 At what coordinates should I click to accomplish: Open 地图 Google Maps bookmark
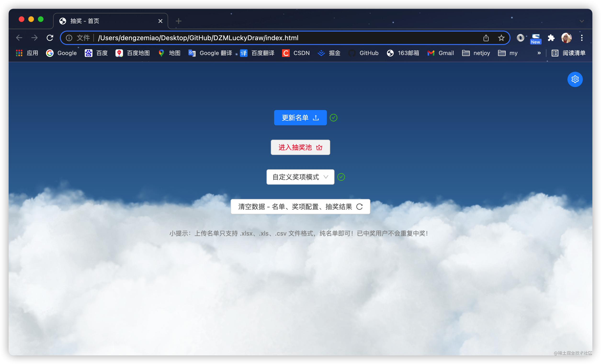[x=169, y=53]
